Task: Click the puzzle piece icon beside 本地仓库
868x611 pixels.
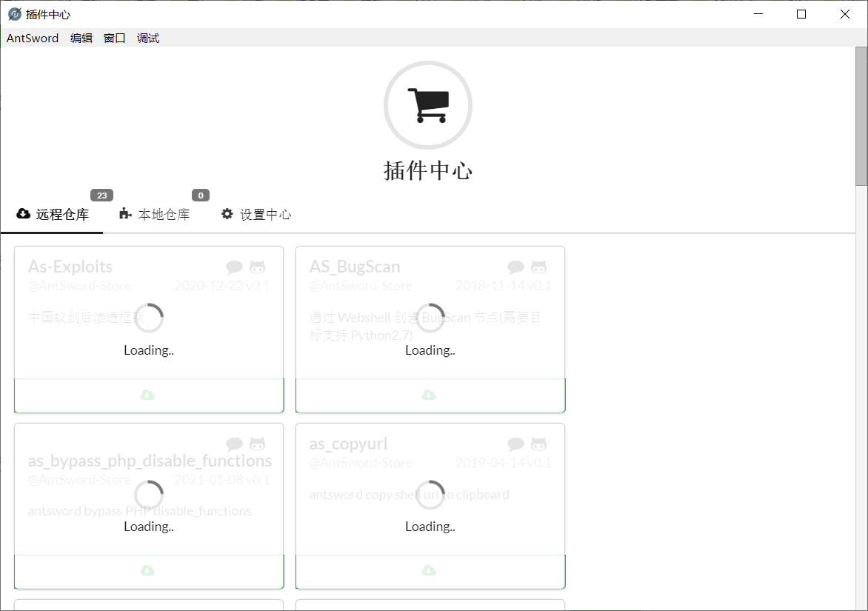Action: [124, 214]
